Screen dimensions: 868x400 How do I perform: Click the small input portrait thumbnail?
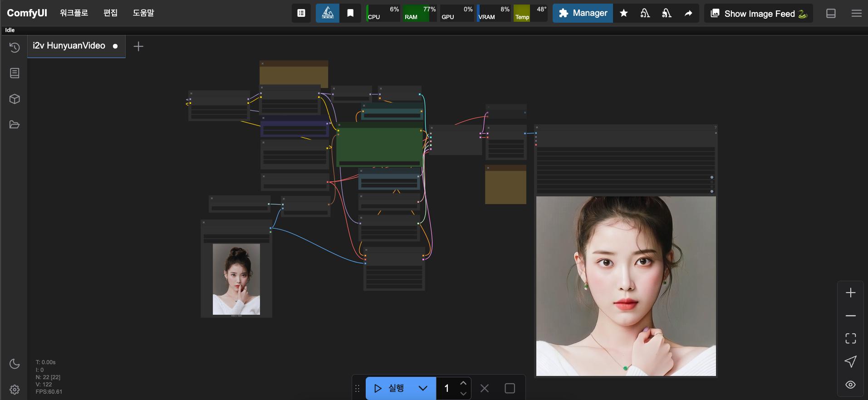236,279
